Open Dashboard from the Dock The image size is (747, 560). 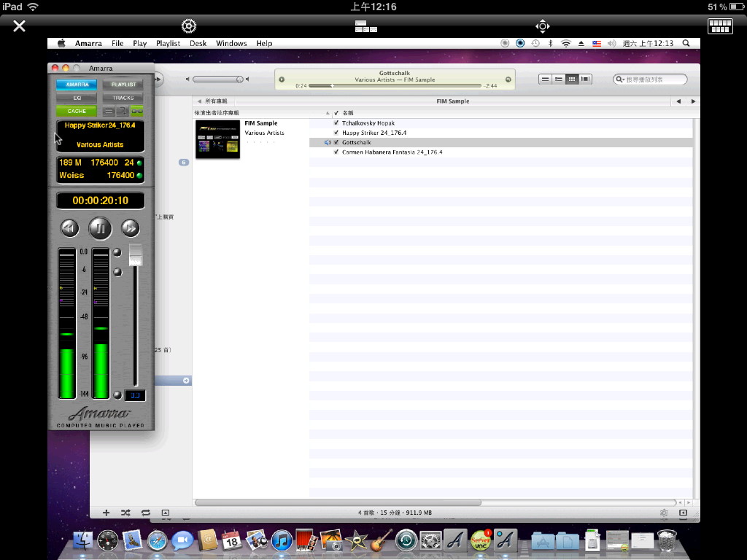coord(108,540)
